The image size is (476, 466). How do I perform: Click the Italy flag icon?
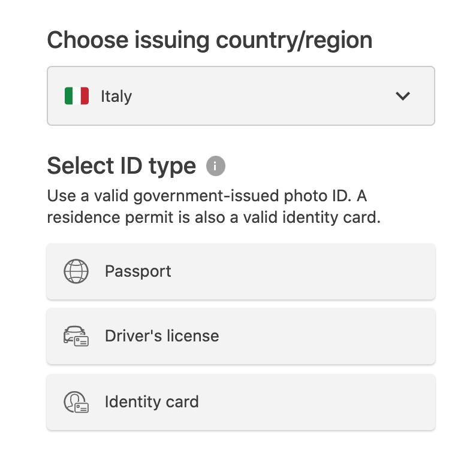click(77, 96)
